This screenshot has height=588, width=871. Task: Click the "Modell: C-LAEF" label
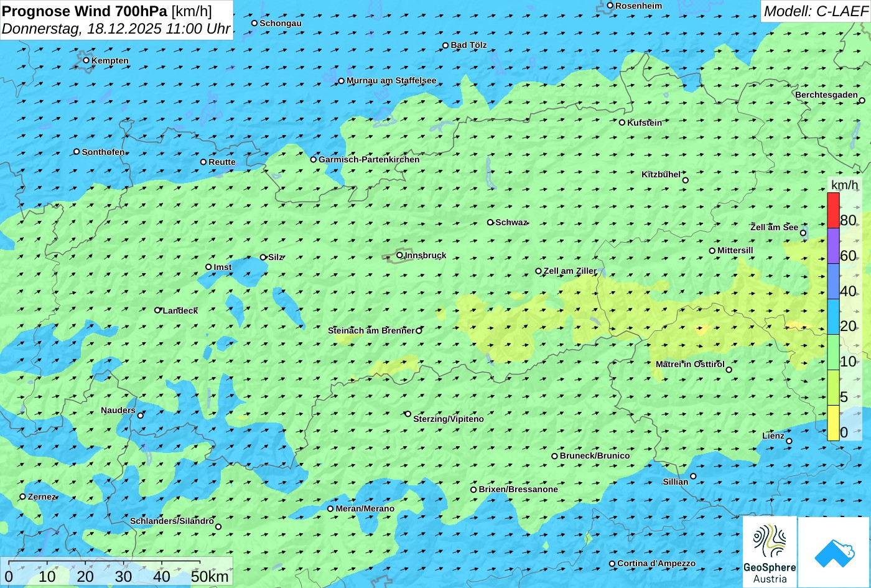pyautogui.click(x=815, y=11)
